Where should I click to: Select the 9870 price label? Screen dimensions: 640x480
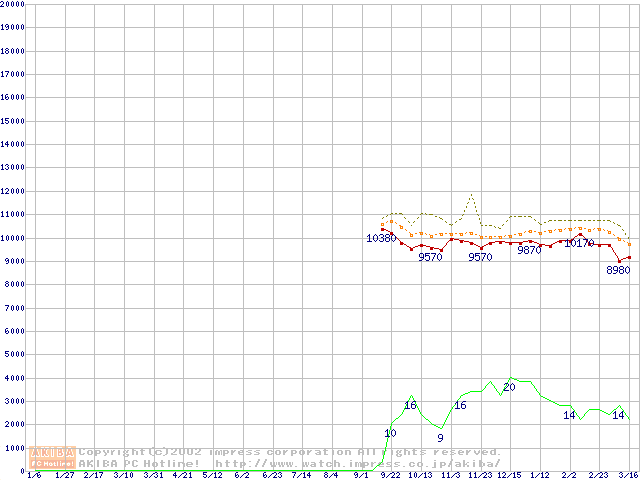529,250
